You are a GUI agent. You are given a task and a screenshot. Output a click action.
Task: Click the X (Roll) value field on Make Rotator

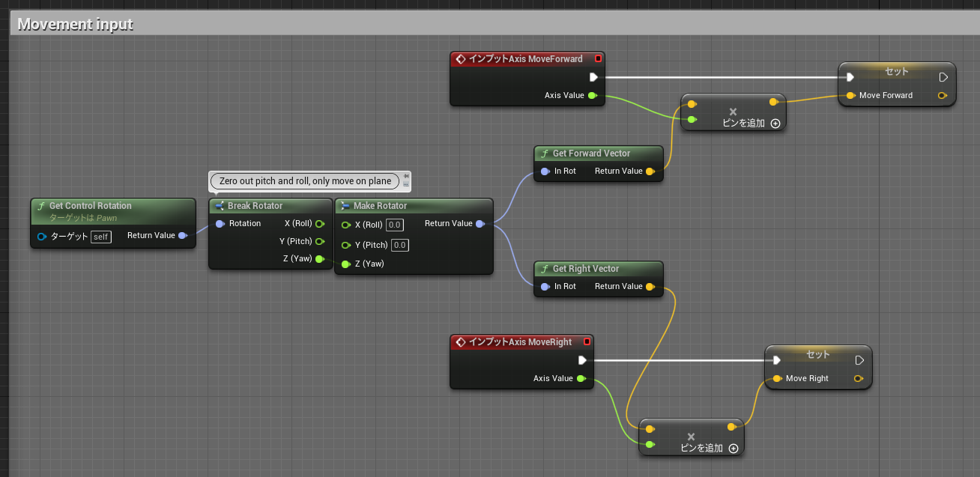[395, 225]
